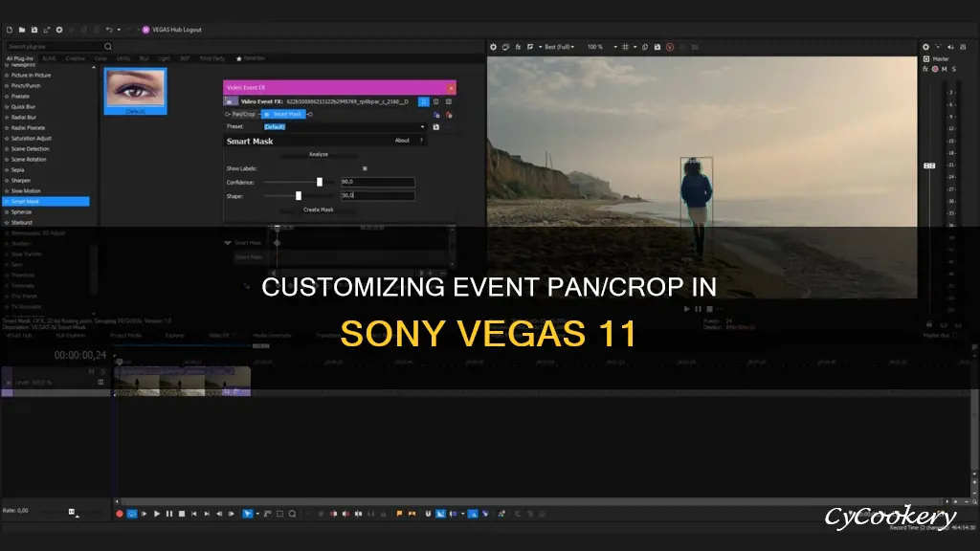Open the Master bus fx icon

tap(925, 69)
